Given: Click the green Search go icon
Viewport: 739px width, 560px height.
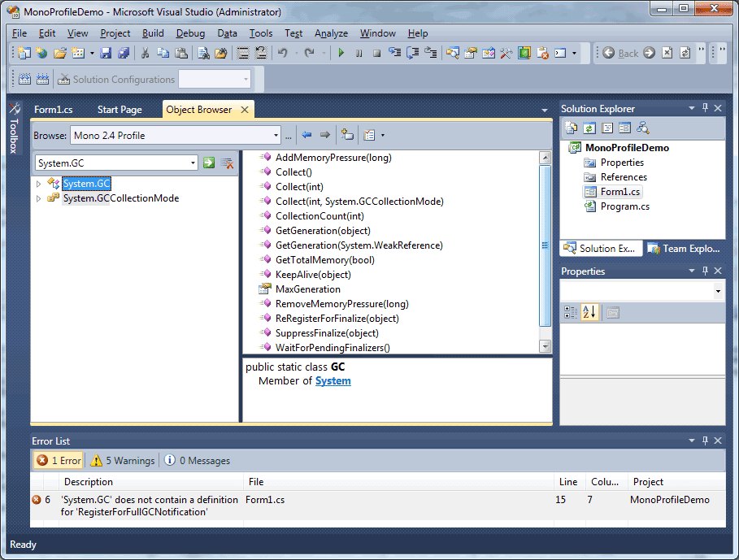Looking at the screenshot, I should (x=209, y=163).
